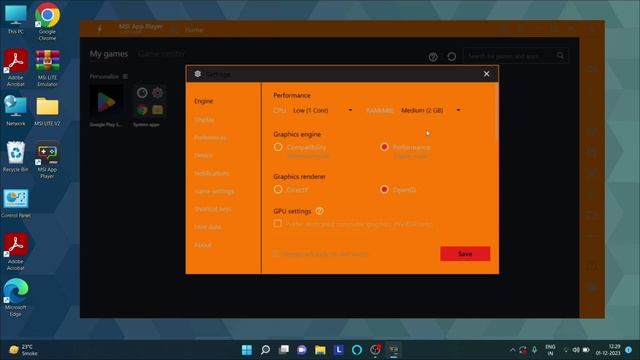
Task: Open the Notifications settings tab
Action: tap(211, 173)
